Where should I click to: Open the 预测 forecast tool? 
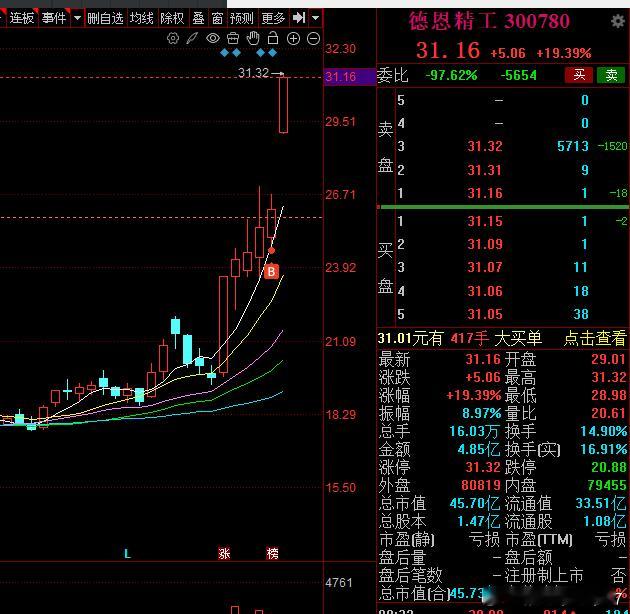click(x=241, y=18)
